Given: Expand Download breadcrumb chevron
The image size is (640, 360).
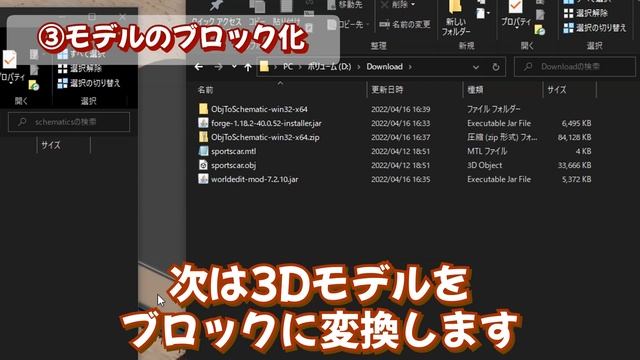Looking at the screenshot, I should (410, 67).
